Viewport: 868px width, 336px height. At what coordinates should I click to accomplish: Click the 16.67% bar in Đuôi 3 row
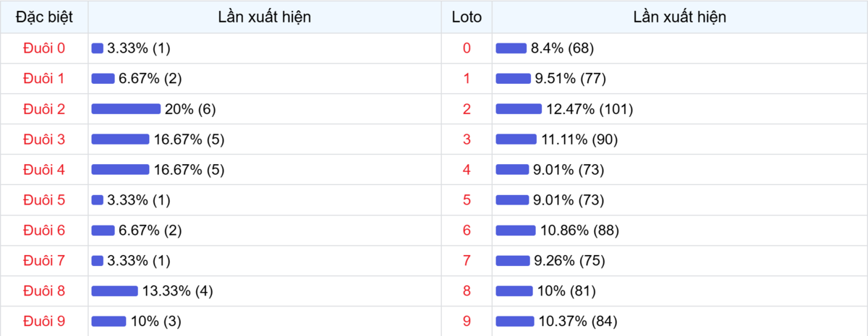(120, 139)
